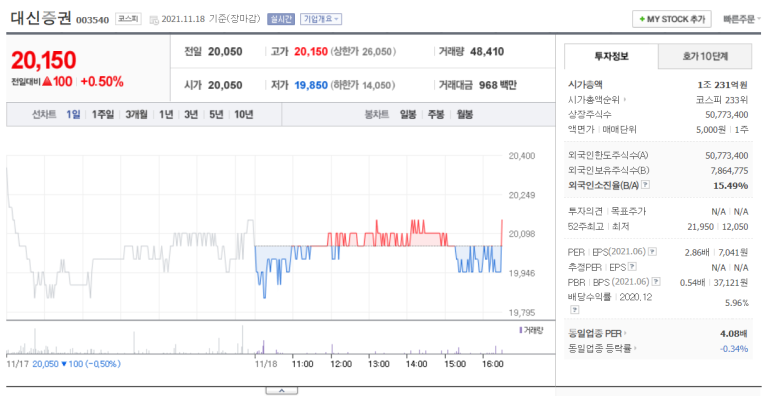The width and height of the screenshot is (773, 396).
Task: Click the 15.49% foreign ownership ratio
Action: tap(731, 185)
